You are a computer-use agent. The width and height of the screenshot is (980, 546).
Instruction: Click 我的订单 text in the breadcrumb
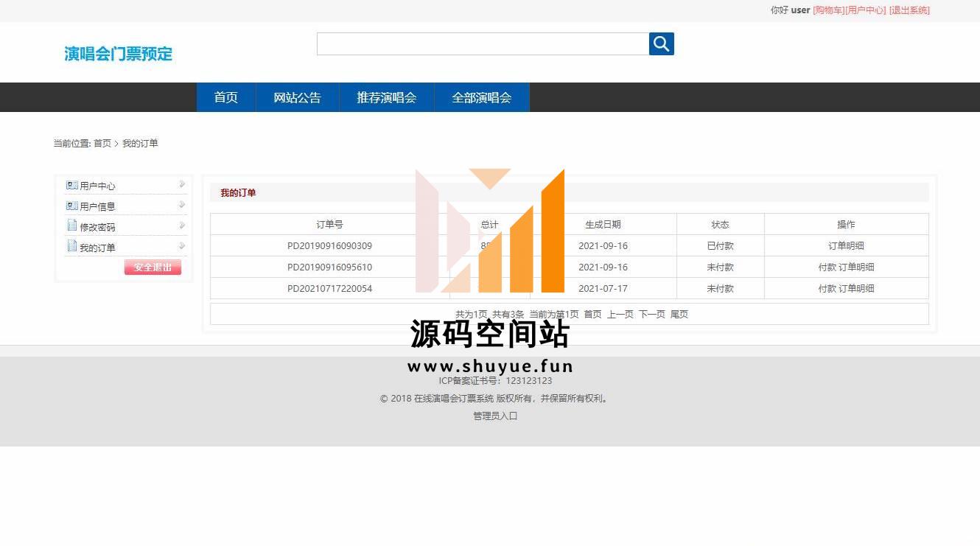tap(140, 144)
